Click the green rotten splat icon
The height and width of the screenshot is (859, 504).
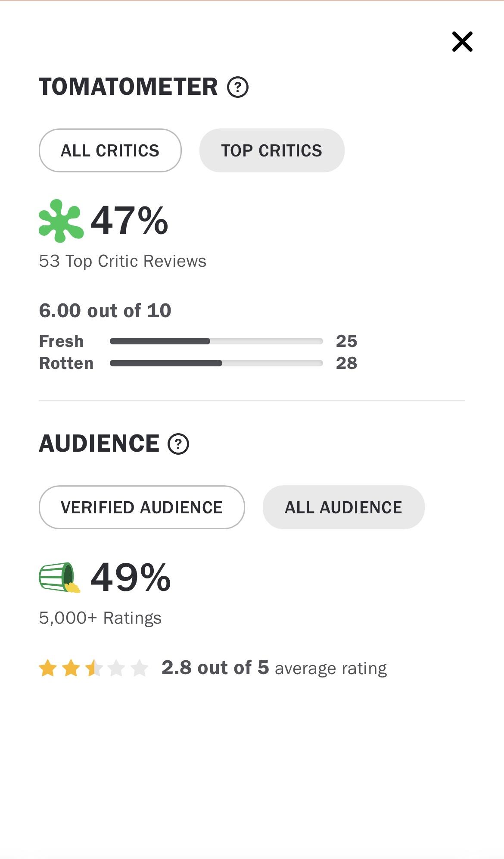click(x=61, y=221)
